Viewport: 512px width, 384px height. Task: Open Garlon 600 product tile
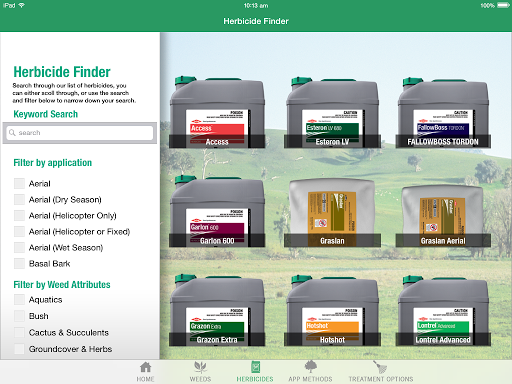tap(217, 211)
